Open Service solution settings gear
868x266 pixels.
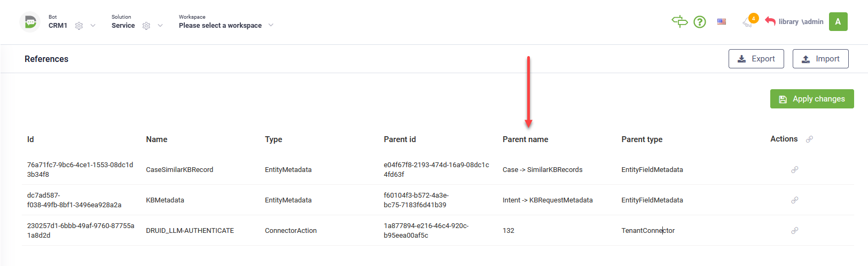146,26
